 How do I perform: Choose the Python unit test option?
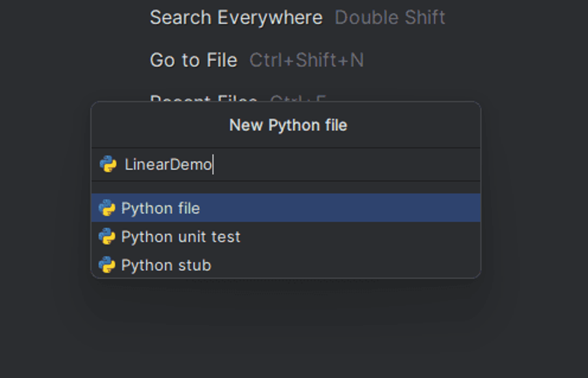coord(286,236)
